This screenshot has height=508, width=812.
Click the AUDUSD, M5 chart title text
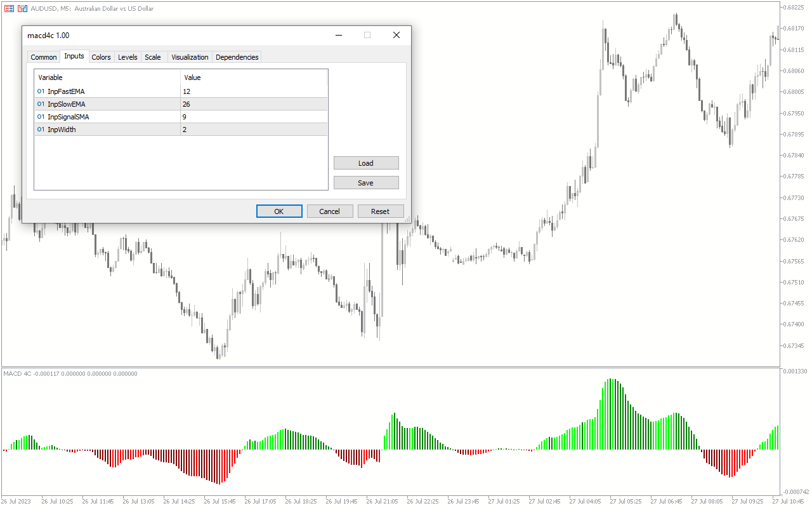(92, 9)
